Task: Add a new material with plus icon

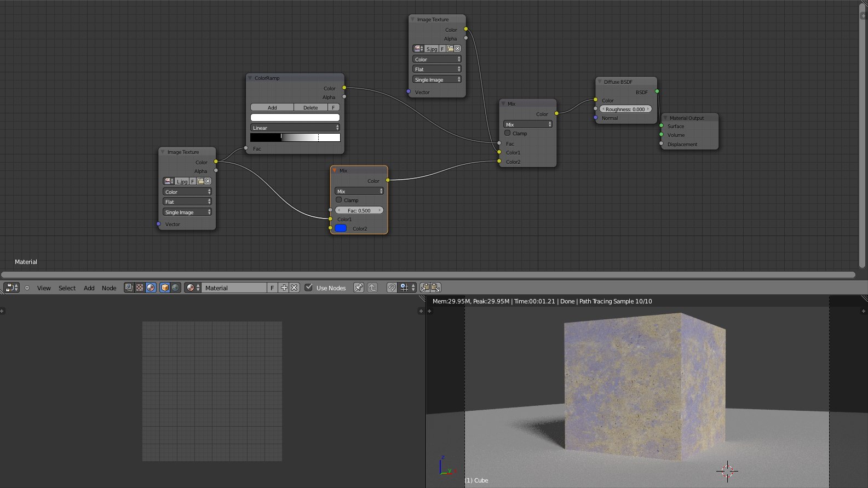Action: [x=284, y=288]
